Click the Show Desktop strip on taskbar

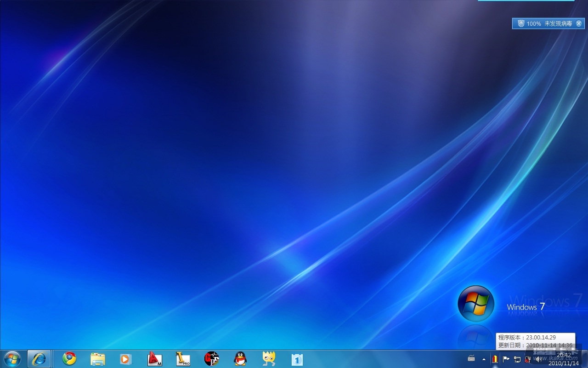tap(585, 359)
